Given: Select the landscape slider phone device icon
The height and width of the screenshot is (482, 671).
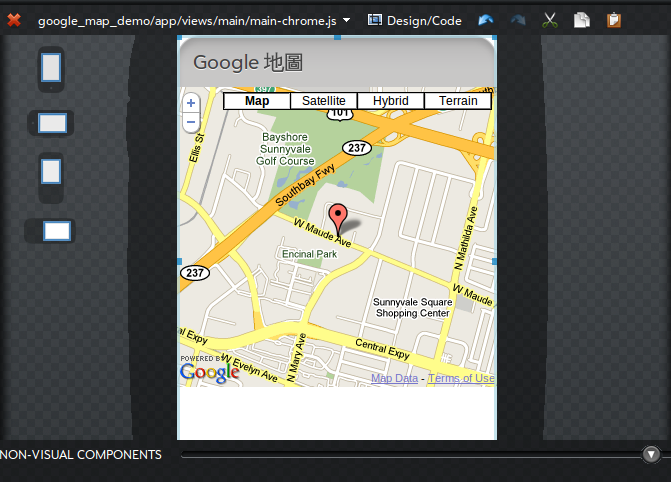Looking at the screenshot, I should [50, 231].
